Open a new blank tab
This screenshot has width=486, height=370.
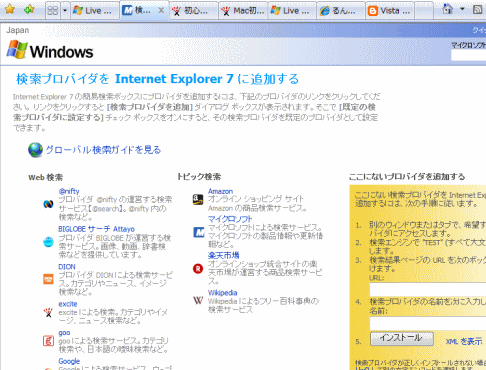coord(424,11)
